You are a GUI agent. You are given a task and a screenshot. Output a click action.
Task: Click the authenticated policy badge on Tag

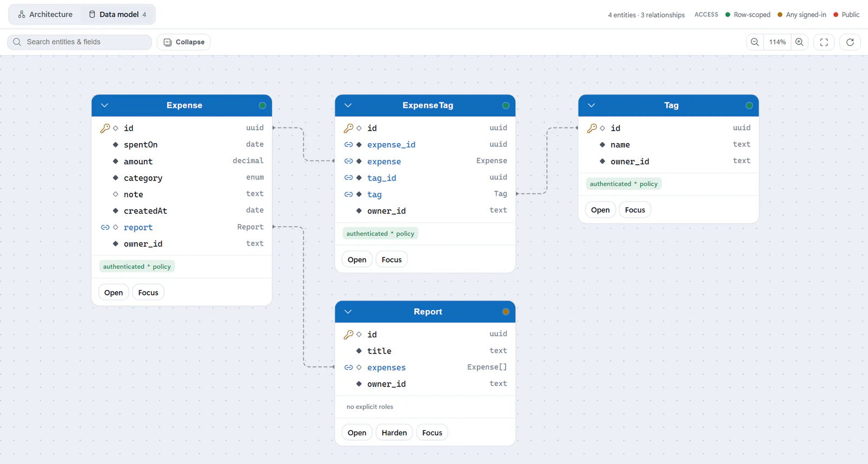(624, 184)
